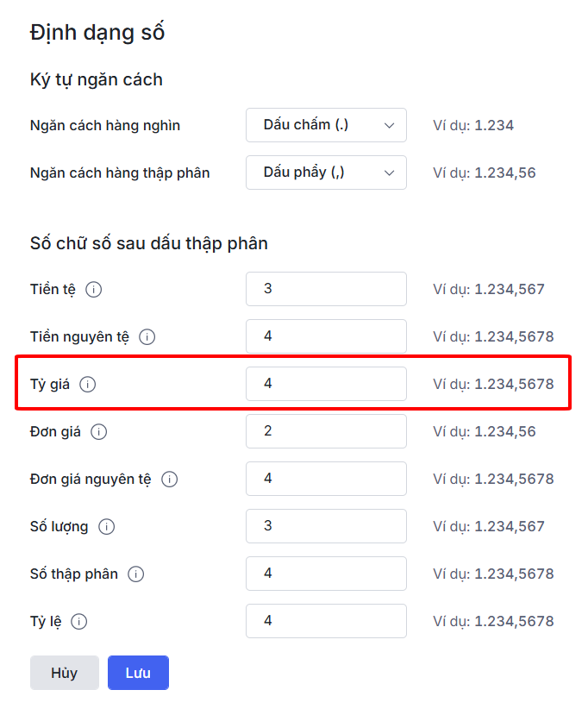Show Số thập phân info icon
588x715 pixels.
[136, 574]
